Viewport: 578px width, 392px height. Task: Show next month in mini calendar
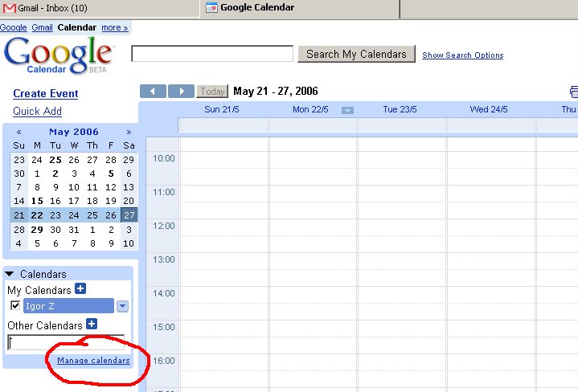coord(129,132)
